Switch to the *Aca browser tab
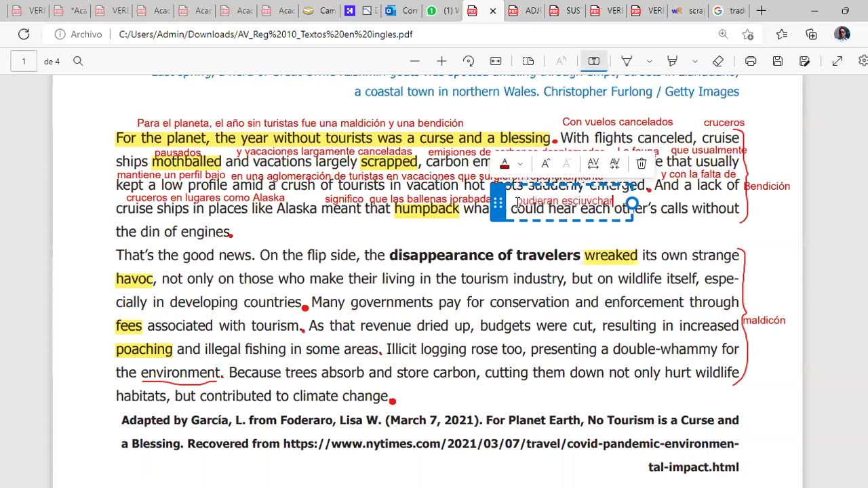Image resolution: width=868 pixels, height=488 pixels. click(71, 11)
